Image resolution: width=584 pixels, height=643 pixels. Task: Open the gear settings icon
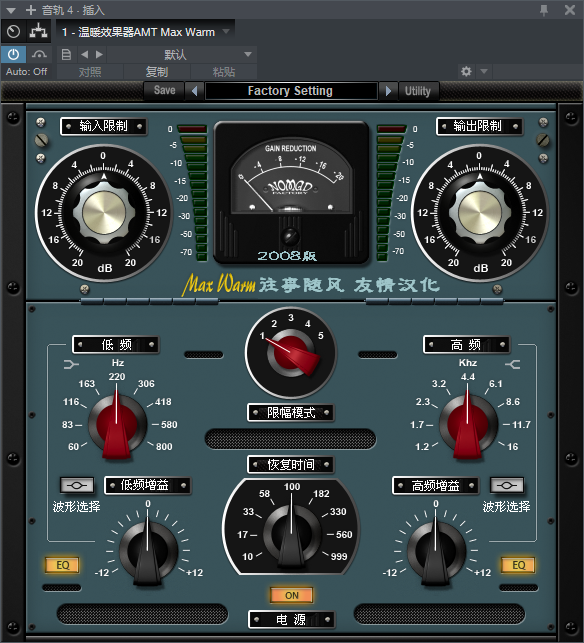coord(466,71)
